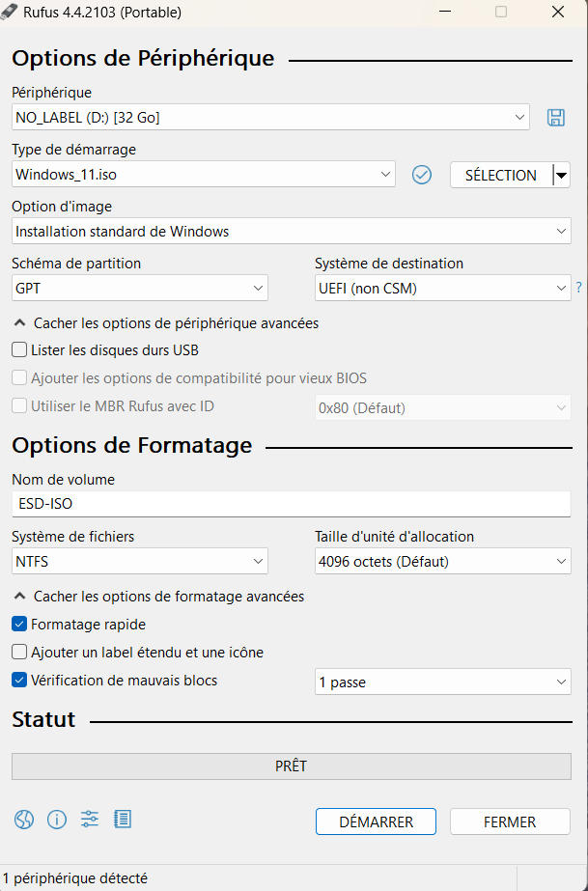Click the DÉMARRER button

(x=376, y=822)
